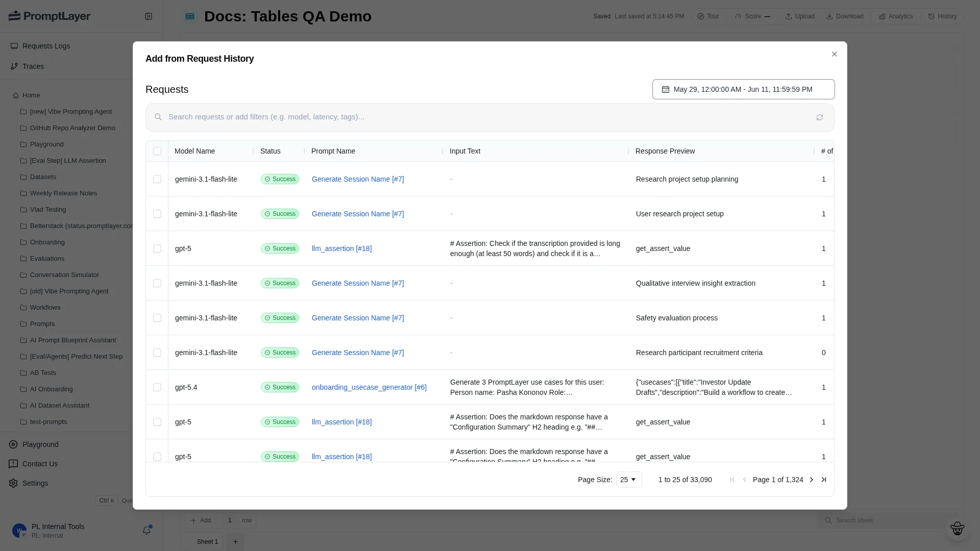This screenshot has width=980, height=551.
Task: Select the 'User research project setup' row checkbox
Action: pyautogui.click(x=157, y=214)
